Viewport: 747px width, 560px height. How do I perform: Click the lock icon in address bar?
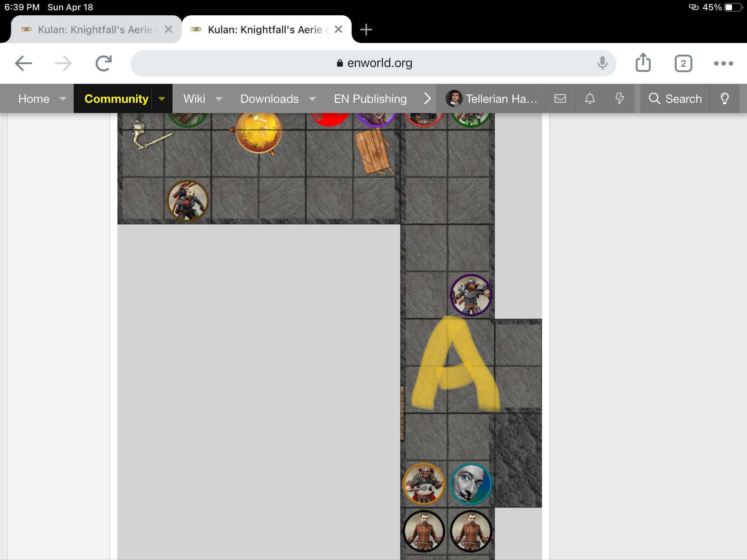tap(340, 63)
